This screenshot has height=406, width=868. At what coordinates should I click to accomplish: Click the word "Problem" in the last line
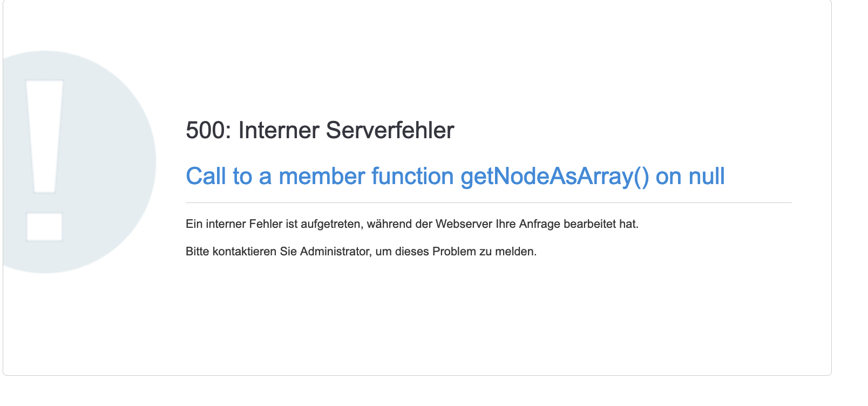pos(454,252)
